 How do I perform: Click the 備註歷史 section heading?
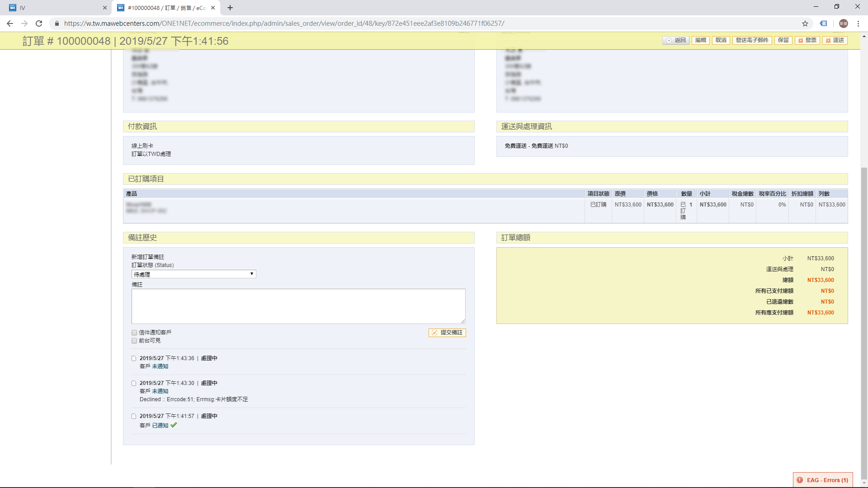click(x=142, y=238)
